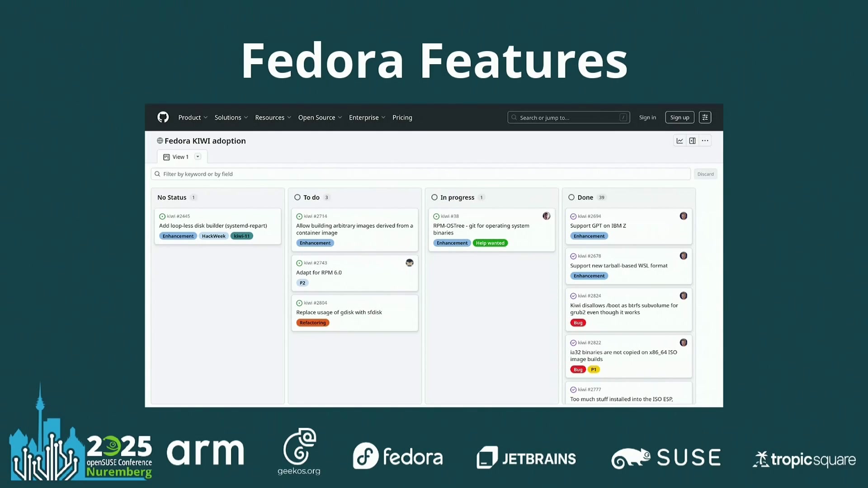This screenshot has height=488, width=868.
Task: Click the search magnifier in the GitHub header
Action: [x=514, y=117]
